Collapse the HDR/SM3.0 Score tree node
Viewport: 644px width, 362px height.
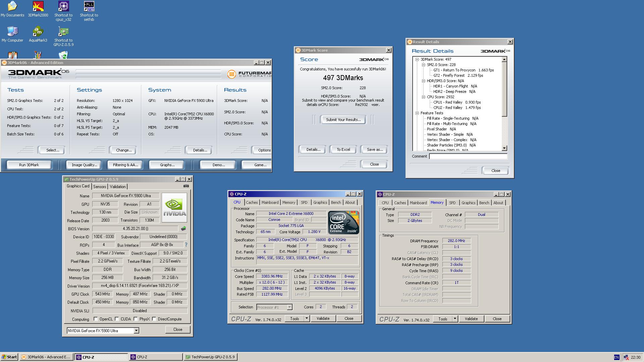424,81
